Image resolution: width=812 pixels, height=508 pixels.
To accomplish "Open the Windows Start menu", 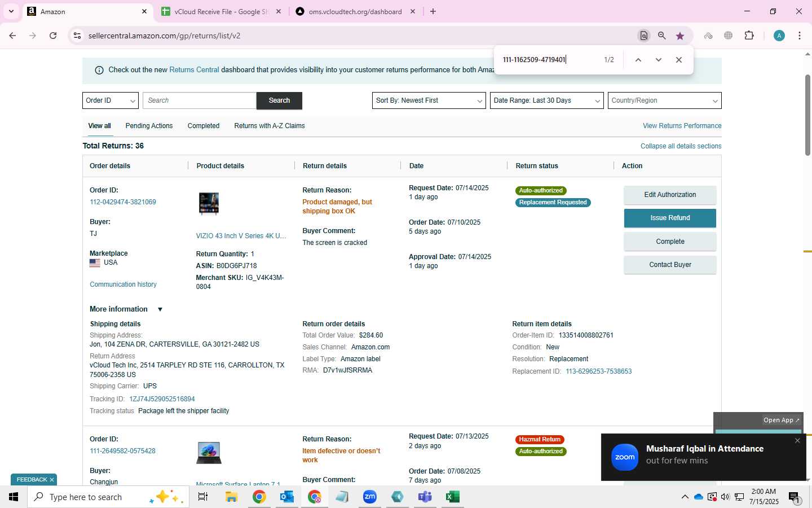I will pyautogui.click(x=14, y=497).
